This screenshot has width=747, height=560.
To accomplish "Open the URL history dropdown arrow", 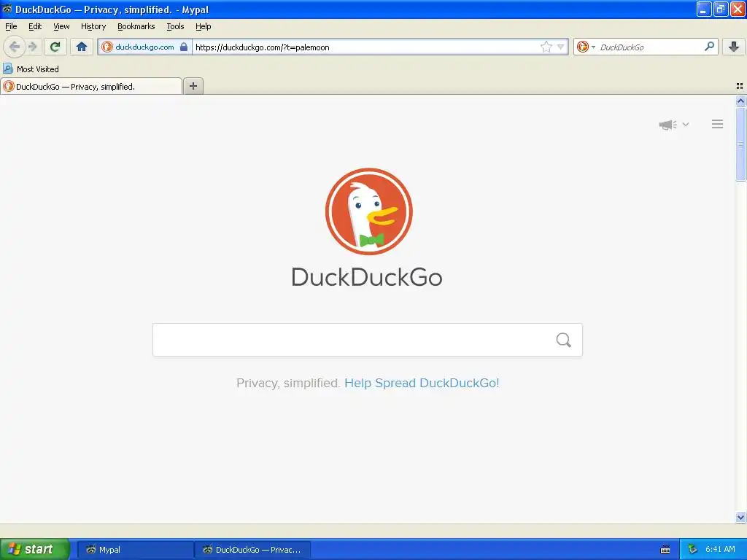I will [x=561, y=47].
